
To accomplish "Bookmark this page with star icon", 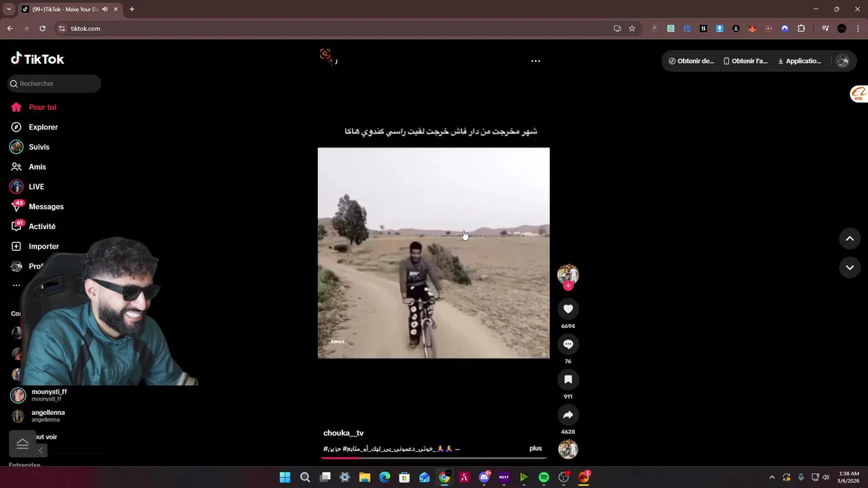I will 632,28.
